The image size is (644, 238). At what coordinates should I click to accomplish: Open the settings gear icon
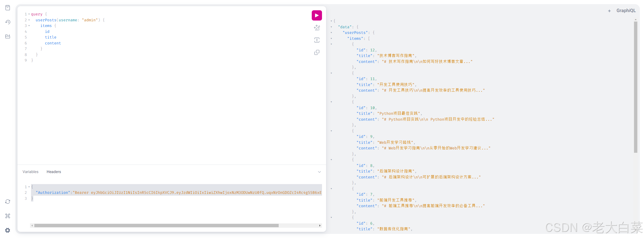pyautogui.click(x=8, y=230)
